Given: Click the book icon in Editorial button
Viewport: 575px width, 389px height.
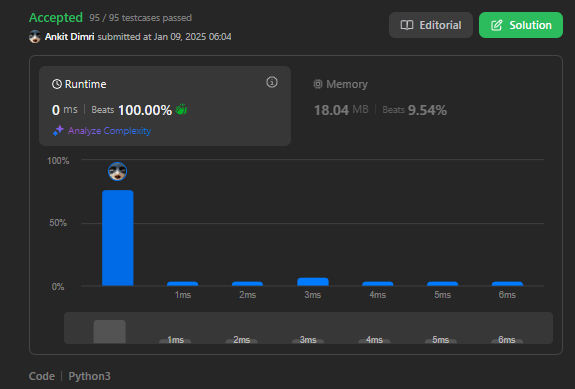Looking at the screenshot, I should (x=407, y=25).
